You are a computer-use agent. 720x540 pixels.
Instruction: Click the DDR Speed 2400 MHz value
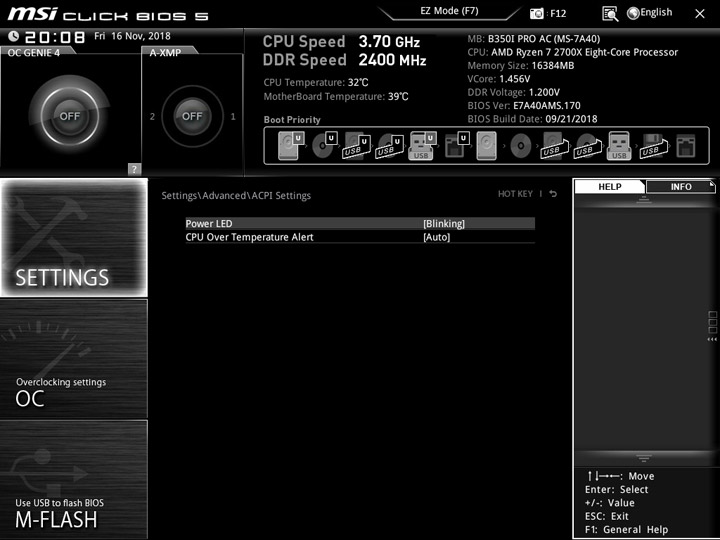pyautogui.click(x=393, y=60)
